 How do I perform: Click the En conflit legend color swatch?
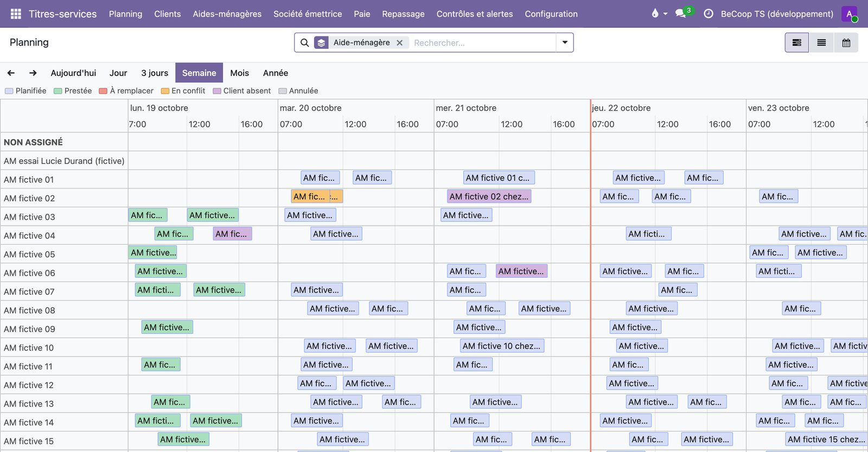(165, 91)
